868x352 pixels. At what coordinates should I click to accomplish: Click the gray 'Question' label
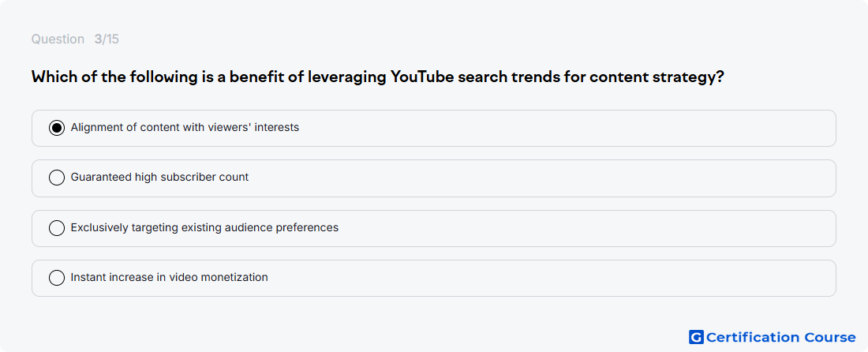pos(58,39)
